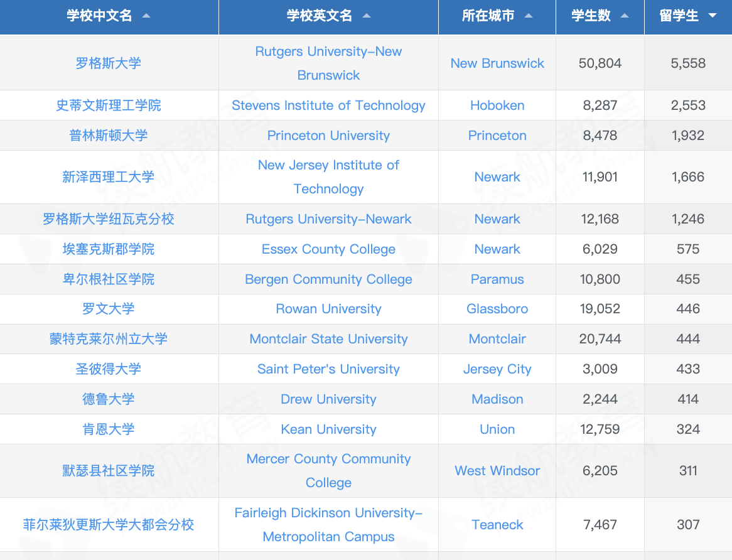
Task: Click Princeton University English name link
Action: point(328,136)
